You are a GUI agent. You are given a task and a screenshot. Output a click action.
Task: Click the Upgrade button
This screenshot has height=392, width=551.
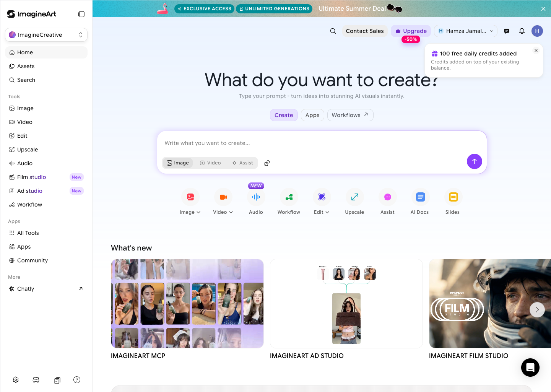click(411, 31)
